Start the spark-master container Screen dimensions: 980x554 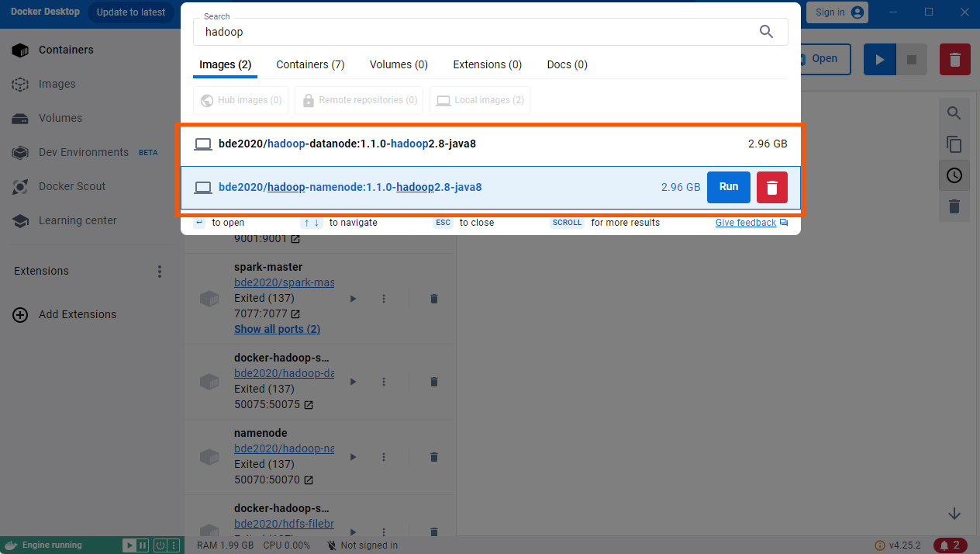pyautogui.click(x=354, y=299)
